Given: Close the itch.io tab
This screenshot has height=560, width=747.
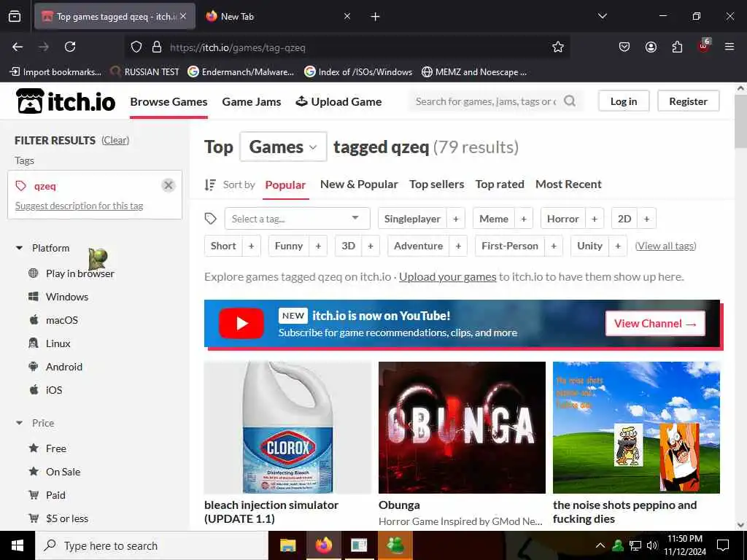Looking at the screenshot, I should (x=183, y=16).
